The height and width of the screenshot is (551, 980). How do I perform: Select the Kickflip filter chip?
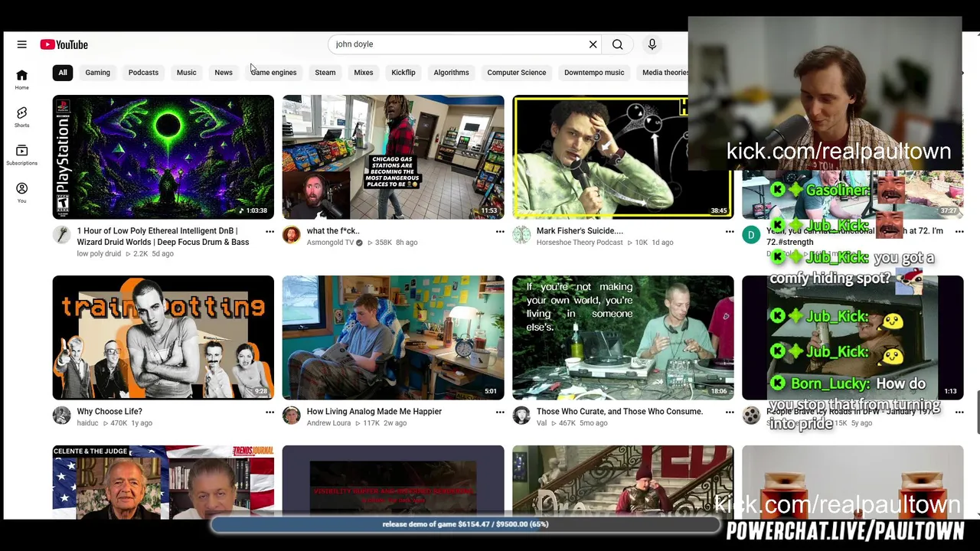403,73
